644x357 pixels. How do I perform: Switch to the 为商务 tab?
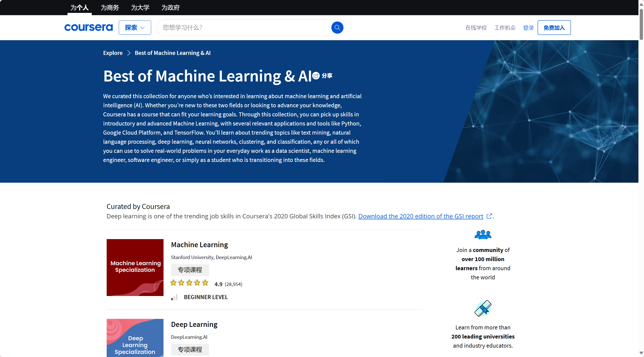tap(110, 8)
